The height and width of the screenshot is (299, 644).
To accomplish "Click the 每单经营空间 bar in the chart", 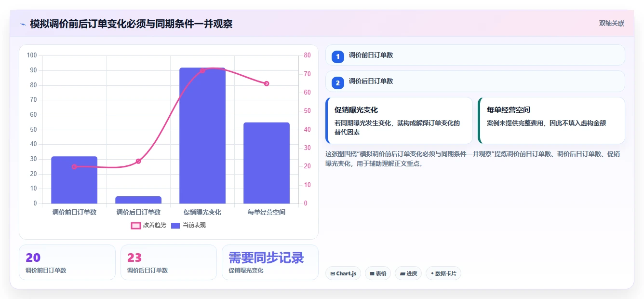I will point(267,163).
